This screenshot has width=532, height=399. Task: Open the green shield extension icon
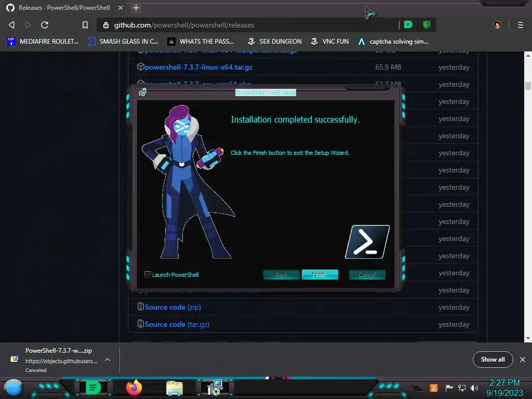pyautogui.click(x=427, y=25)
